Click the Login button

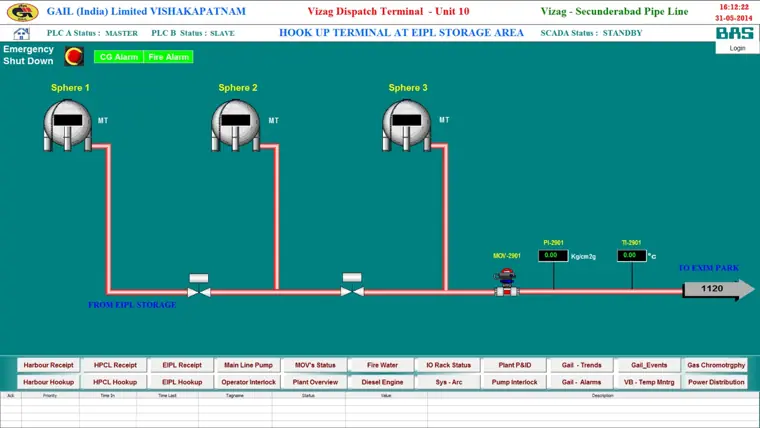pos(737,48)
